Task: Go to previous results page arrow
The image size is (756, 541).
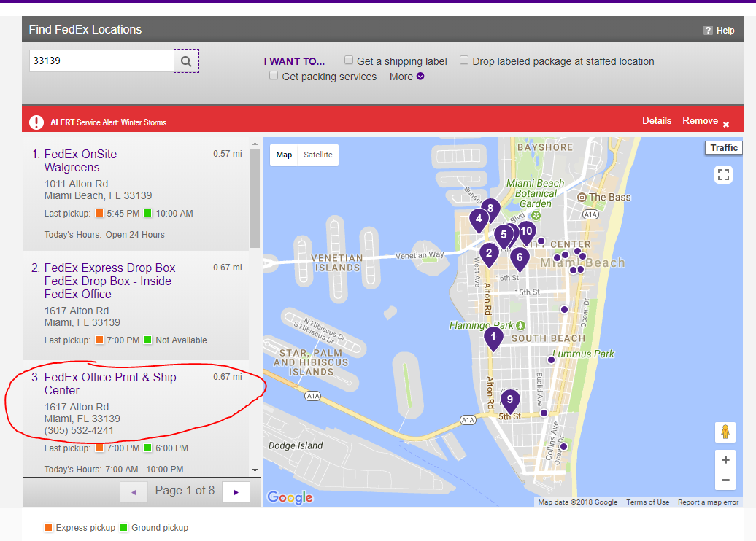Action: click(x=134, y=492)
